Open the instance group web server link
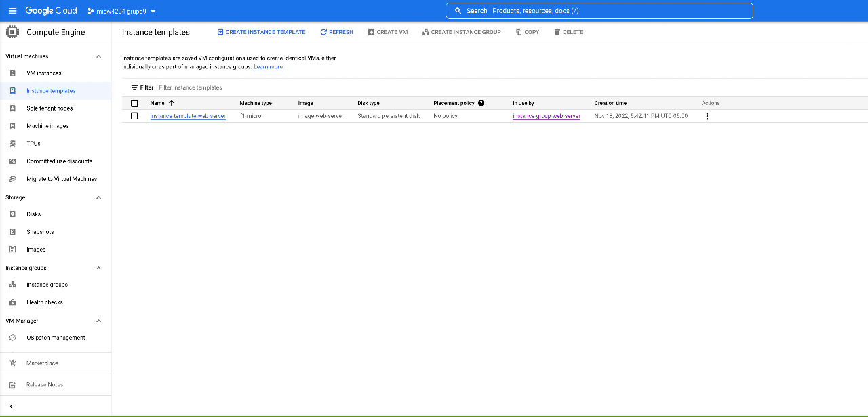The image size is (868, 417). [547, 116]
